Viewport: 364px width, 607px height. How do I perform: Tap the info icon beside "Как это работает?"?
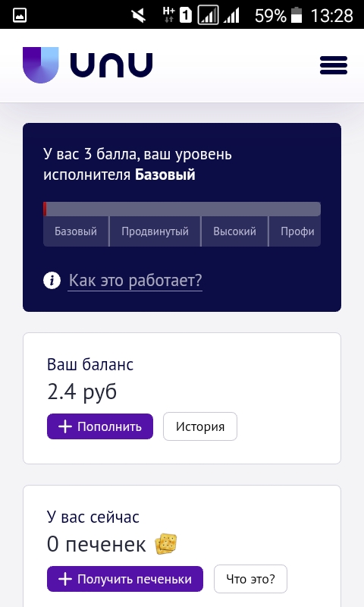52,280
